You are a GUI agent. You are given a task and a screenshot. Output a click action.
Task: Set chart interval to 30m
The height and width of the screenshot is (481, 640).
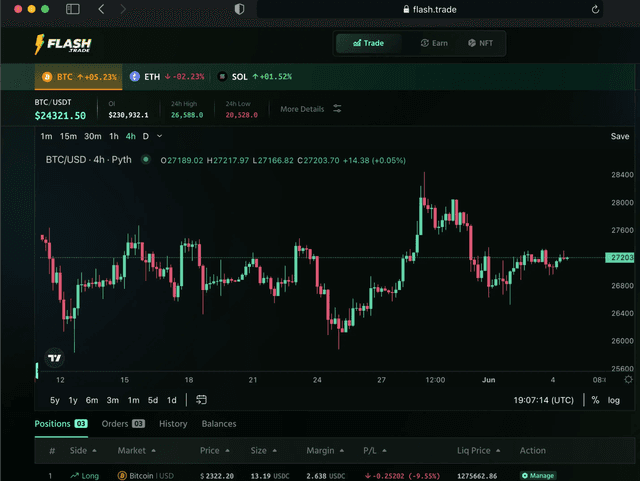(x=93, y=136)
